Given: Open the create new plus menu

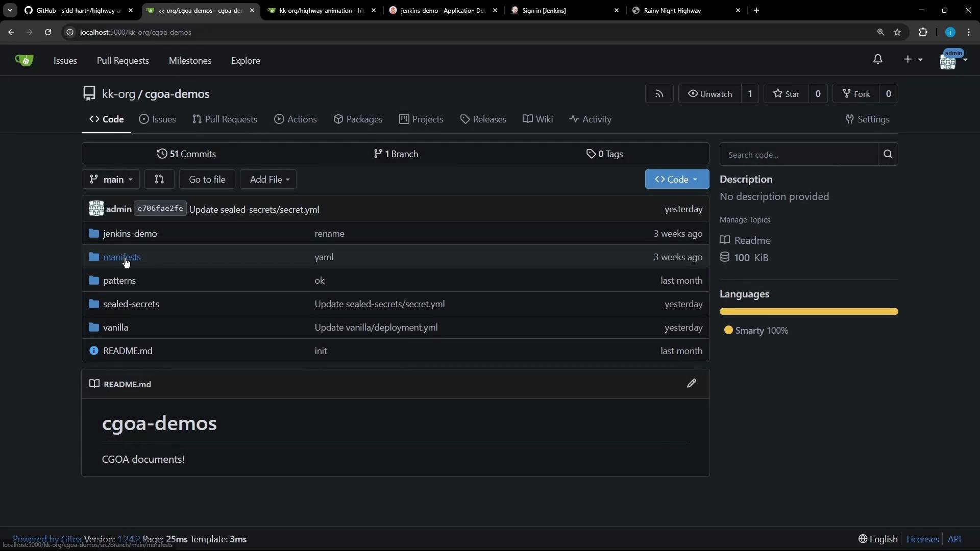Looking at the screenshot, I should coord(913,60).
